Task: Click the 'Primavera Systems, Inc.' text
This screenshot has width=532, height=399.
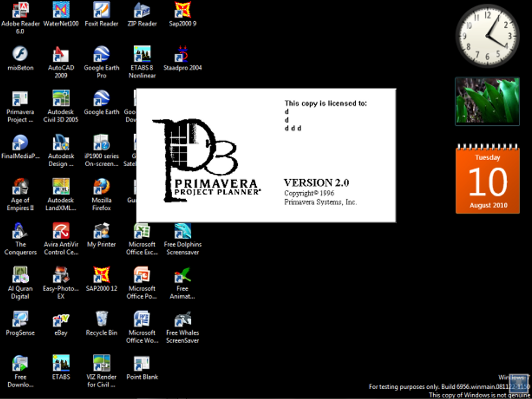Action: coord(321,202)
